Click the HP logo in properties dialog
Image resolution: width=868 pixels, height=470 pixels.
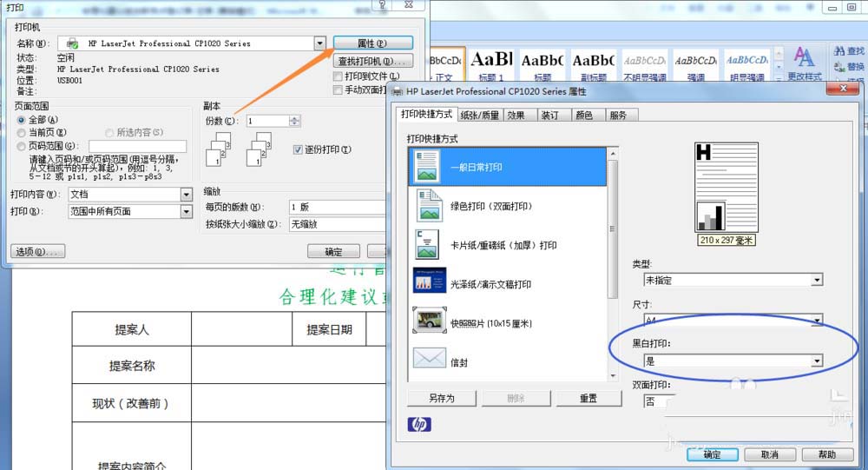419,424
